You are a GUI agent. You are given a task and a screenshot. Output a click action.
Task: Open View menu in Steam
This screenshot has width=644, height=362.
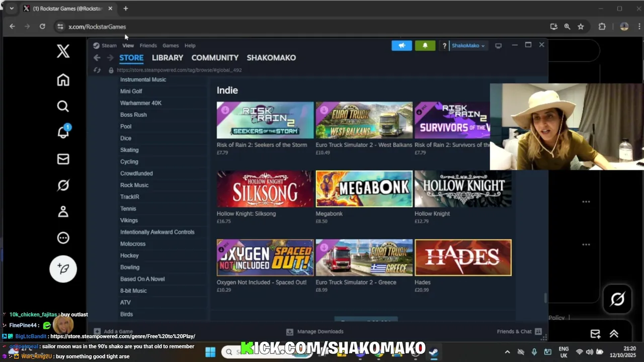tap(128, 45)
